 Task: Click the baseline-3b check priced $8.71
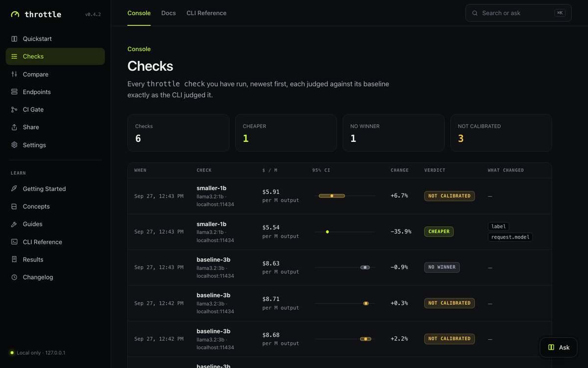pyautogui.click(x=213, y=295)
